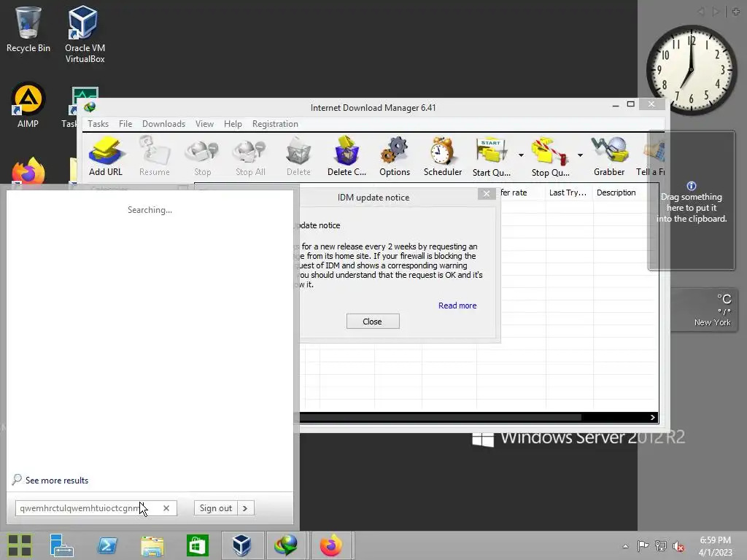
Task: Click the Start Queue icon
Action: 491,157
